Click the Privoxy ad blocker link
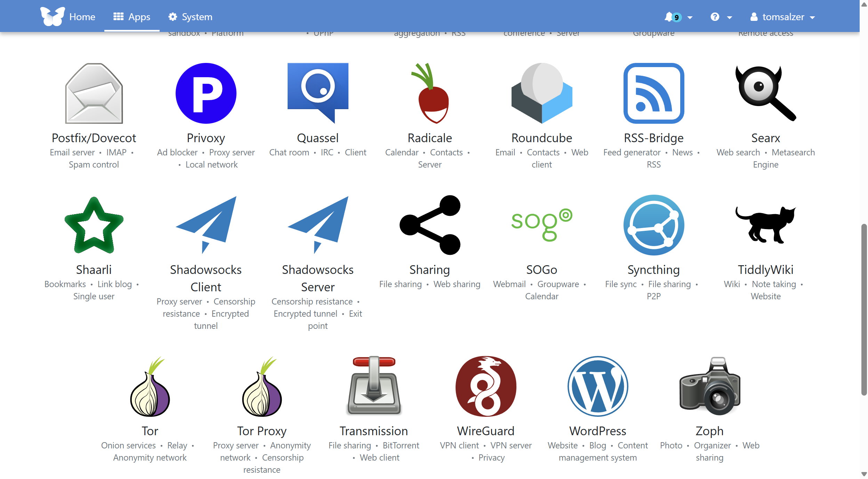Image resolution: width=868 pixels, height=479 pixels. [206, 93]
